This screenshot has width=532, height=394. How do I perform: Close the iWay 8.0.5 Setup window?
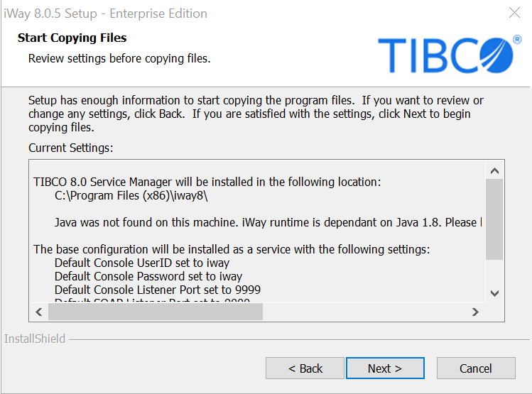tap(514, 13)
